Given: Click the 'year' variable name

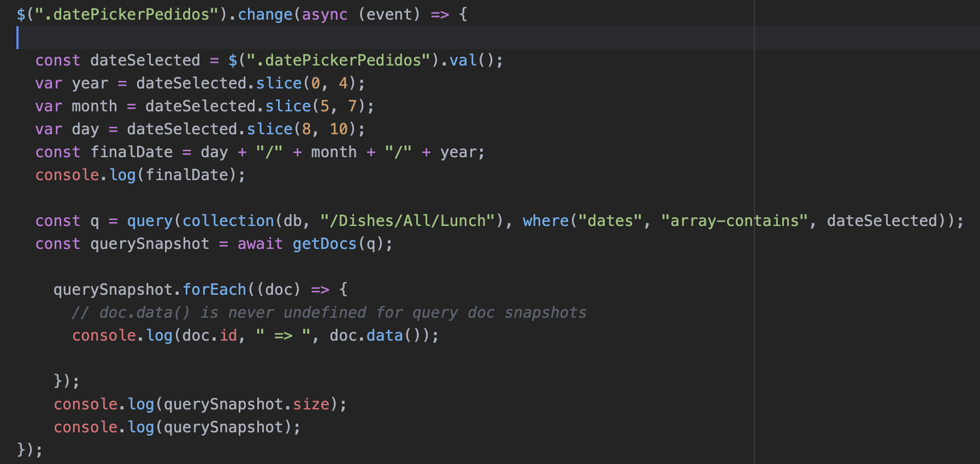Looking at the screenshot, I should [90, 83].
